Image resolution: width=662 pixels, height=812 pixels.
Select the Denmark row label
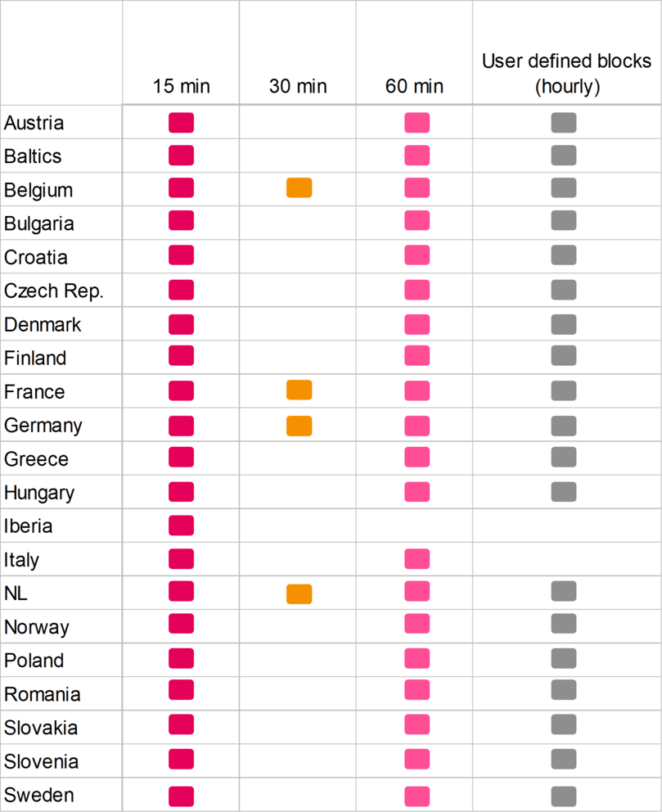[x=43, y=324]
